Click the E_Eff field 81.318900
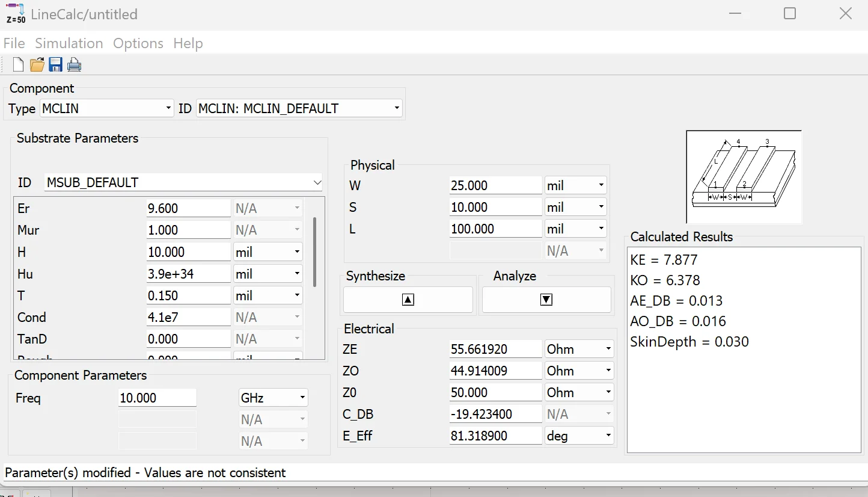Screen dimensions: 868x497 (496, 436)
